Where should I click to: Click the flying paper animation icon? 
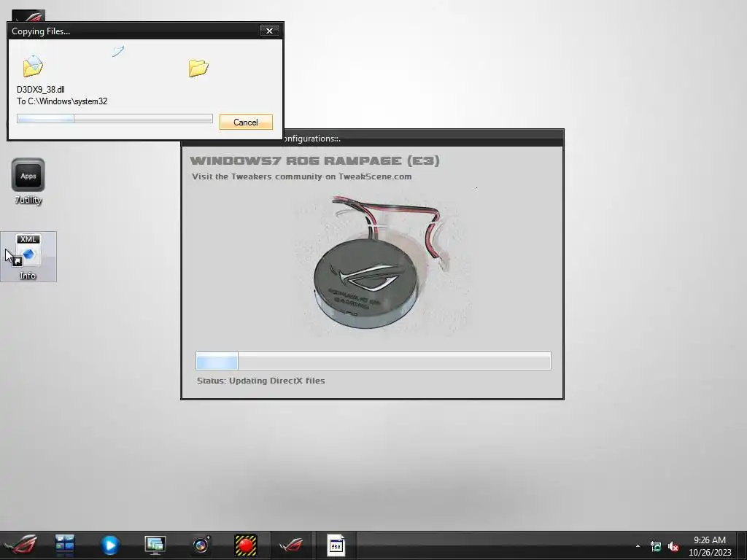118,51
